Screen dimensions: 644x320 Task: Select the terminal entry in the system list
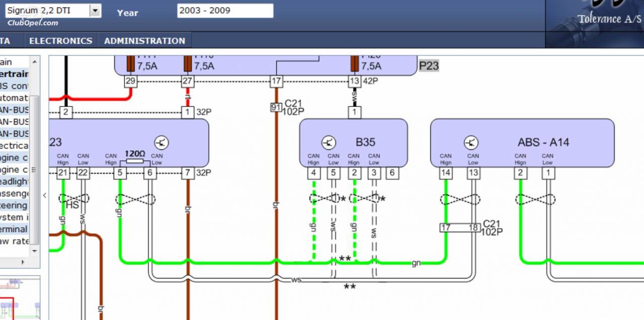[15, 229]
